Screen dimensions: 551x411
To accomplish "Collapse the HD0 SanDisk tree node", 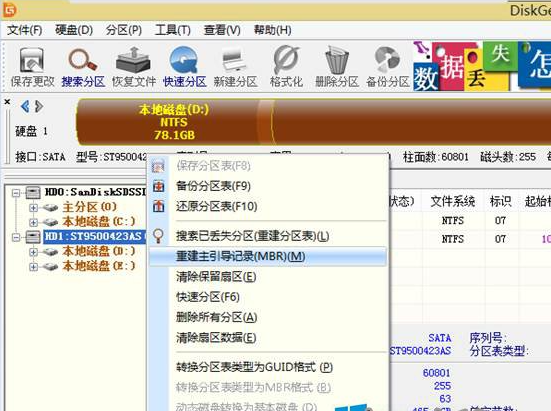I will click(x=16, y=193).
